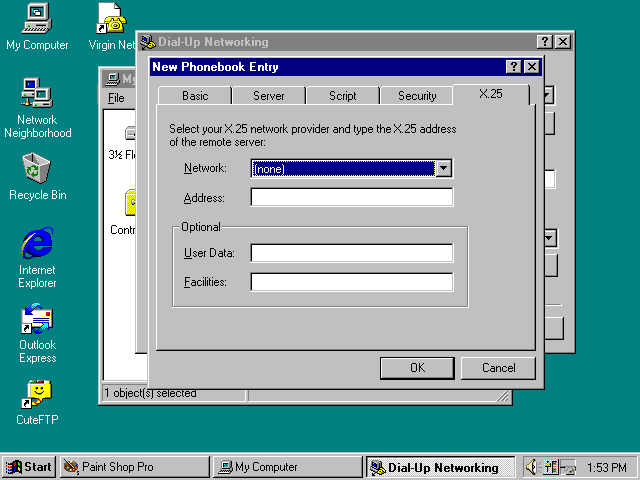Open the Start menu
640x480 pixels.
coord(29,467)
